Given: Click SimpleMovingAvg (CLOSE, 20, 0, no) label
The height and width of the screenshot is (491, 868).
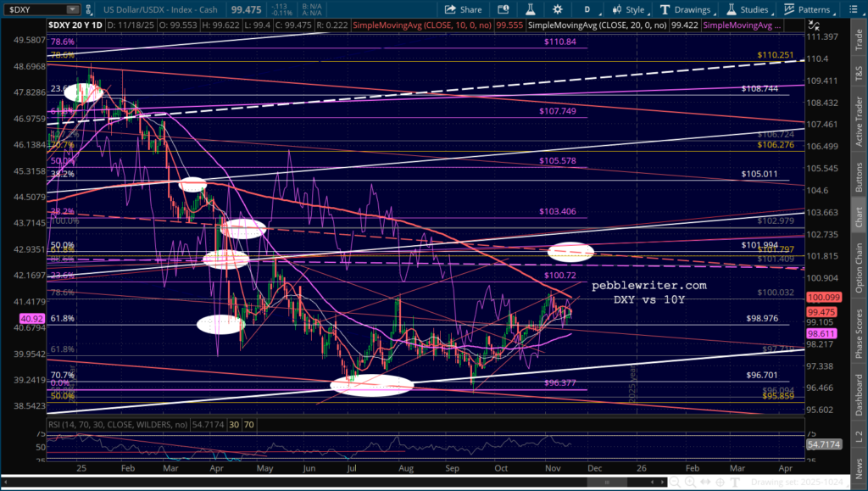Looking at the screenshot, I should click(x=597, y=25).
